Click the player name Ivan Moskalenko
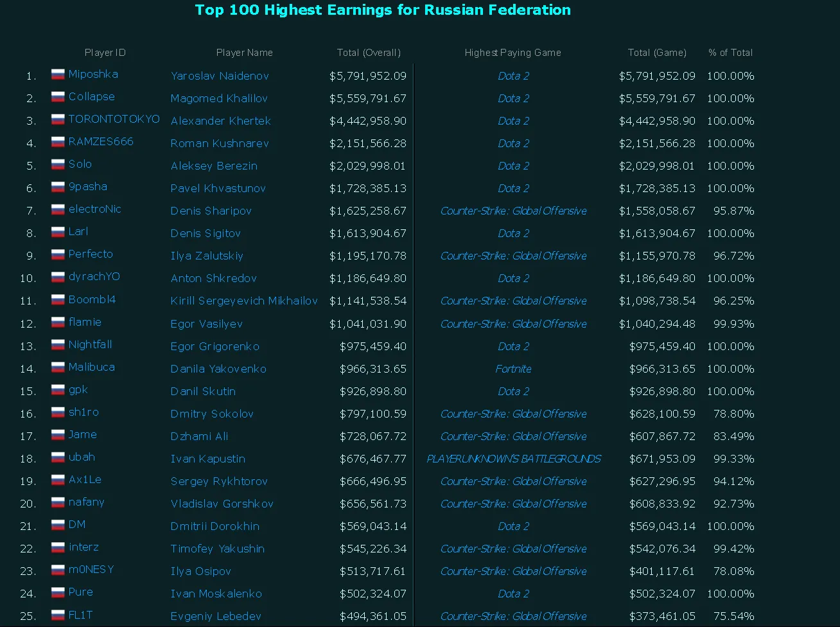Viewport: 840px width, 627px height. pos(216,594)
